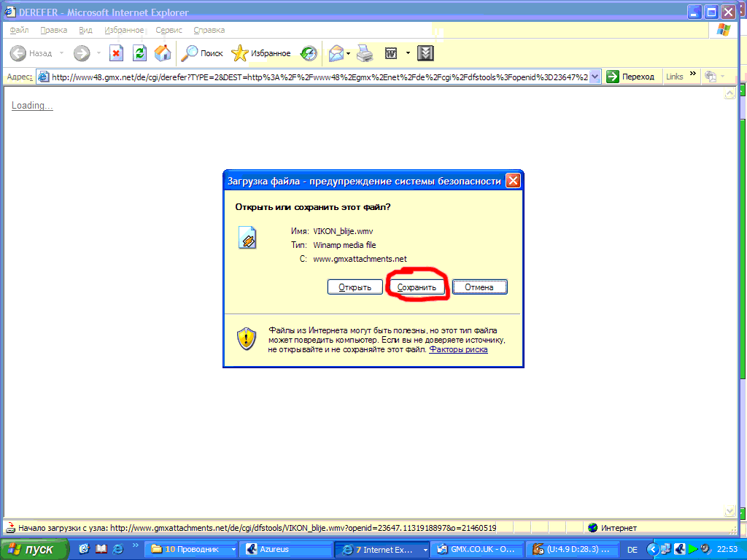This screenshot has width=747, height=560.
Task: Click the Mail envelope toolbar icon
Action: 336,53
